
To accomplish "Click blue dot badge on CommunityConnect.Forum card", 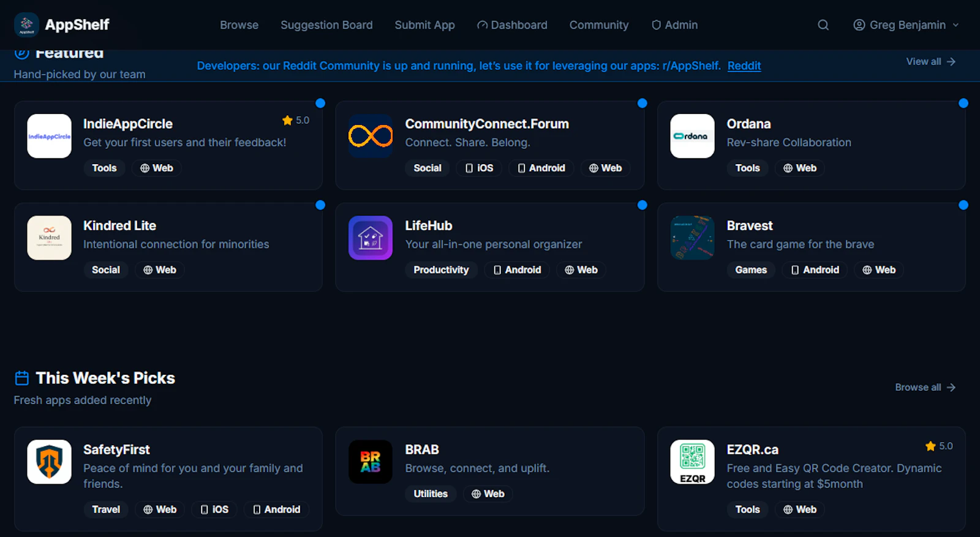I will pyautogui.click(x=642, y=103).
